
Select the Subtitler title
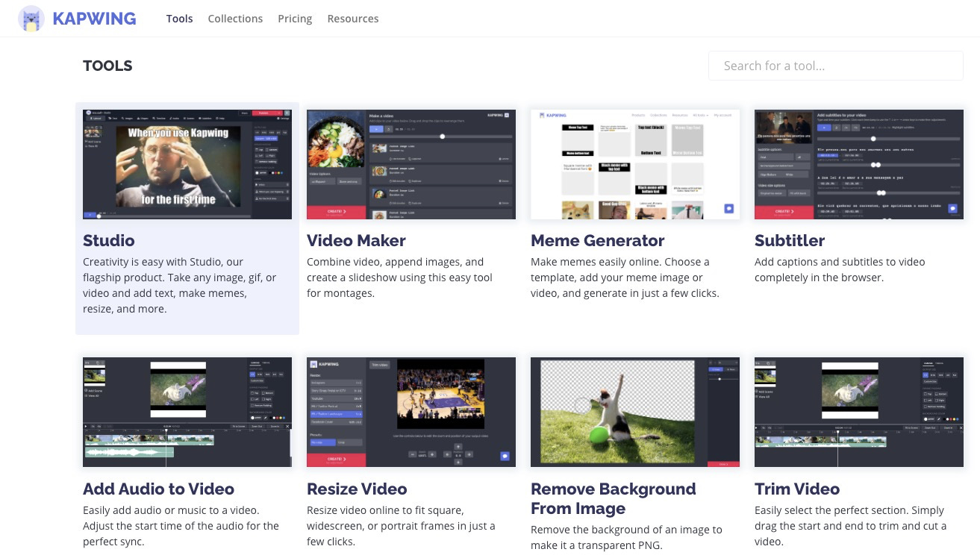tap(790, 240)
